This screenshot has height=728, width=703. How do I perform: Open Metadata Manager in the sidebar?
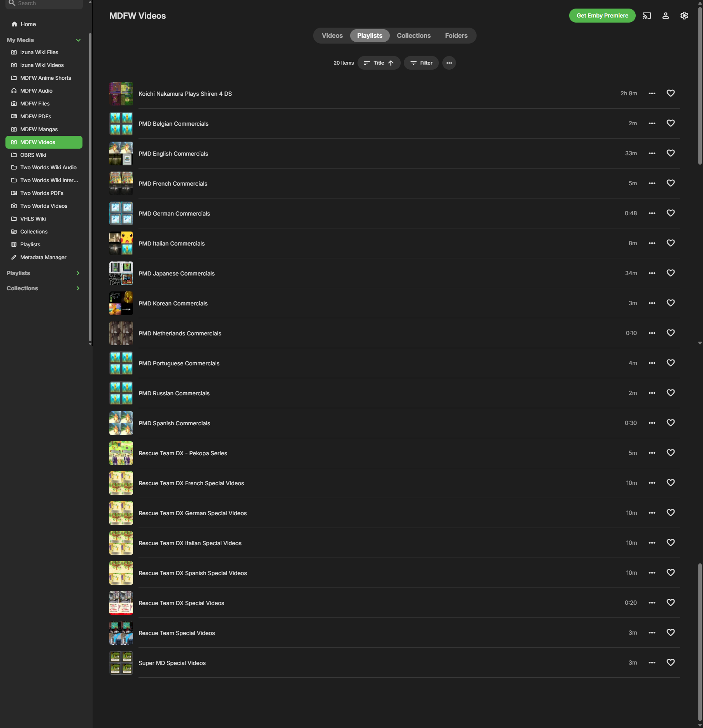click(43, 257)
